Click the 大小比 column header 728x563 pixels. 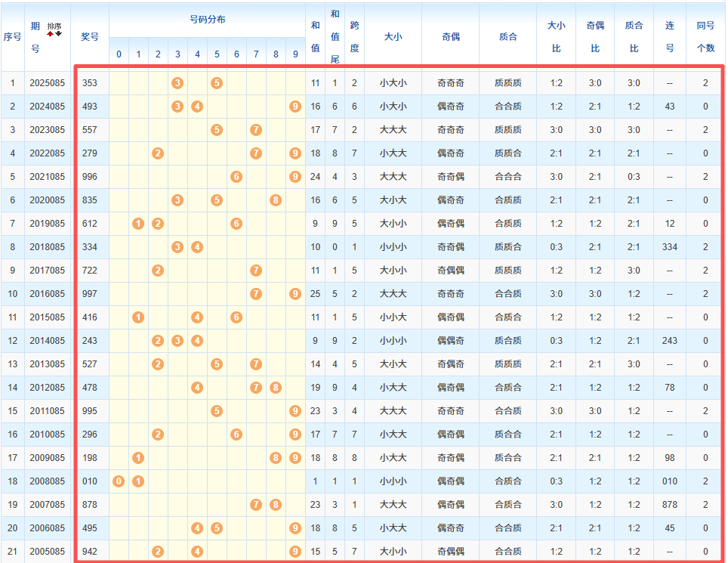coord(556,36)
